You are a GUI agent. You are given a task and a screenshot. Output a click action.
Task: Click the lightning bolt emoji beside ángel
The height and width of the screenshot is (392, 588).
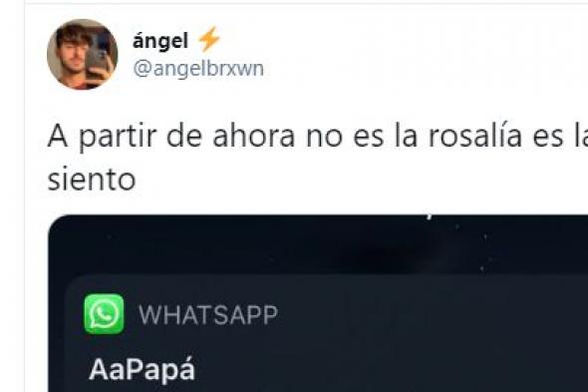[209, 39]
